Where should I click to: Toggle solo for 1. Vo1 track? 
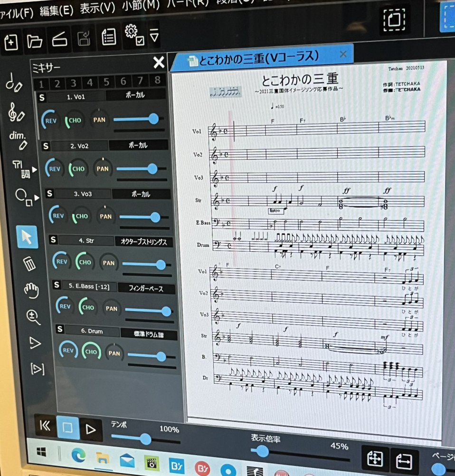tap(42, 97)
